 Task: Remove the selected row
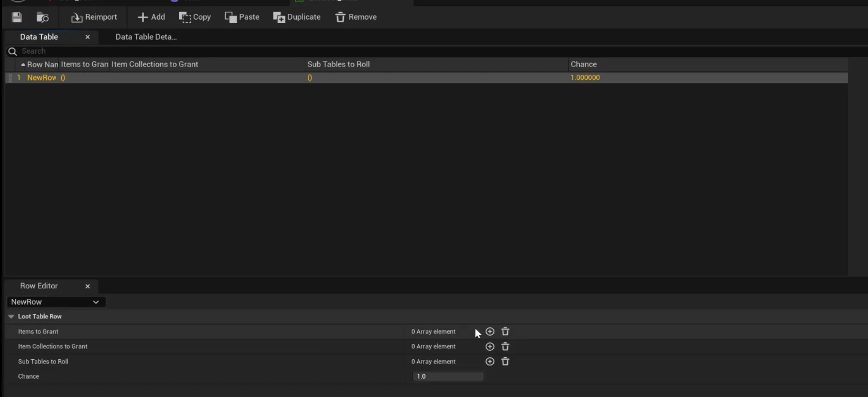coord(356,17)
